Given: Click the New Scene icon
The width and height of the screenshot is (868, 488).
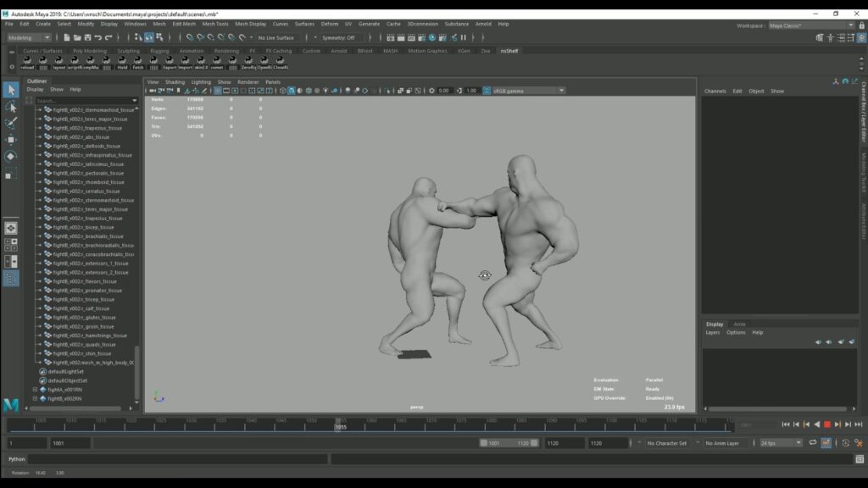Looking at the screenshot, I should tap(66, 37).
